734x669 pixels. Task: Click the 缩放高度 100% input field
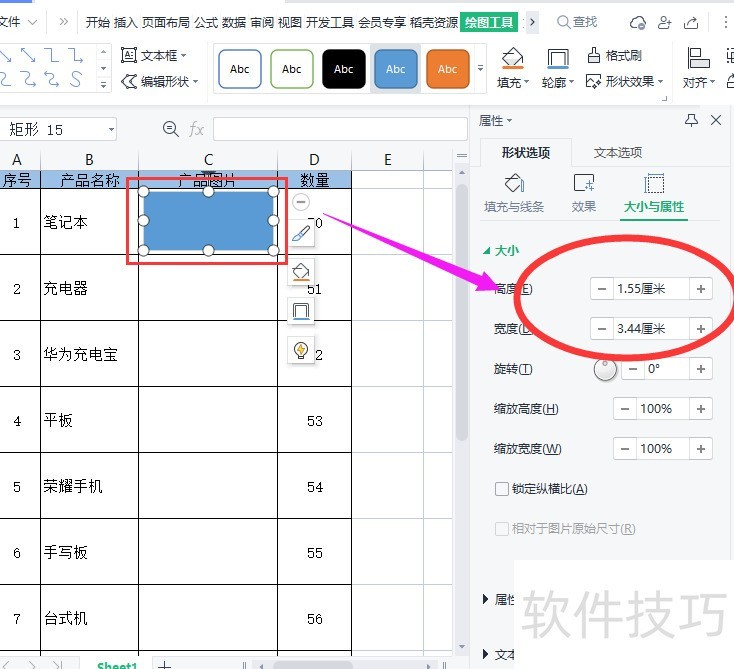[x=656, y=409]
